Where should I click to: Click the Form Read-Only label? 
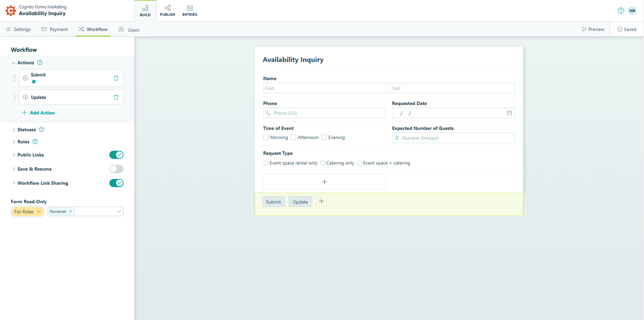pos(29,201)
